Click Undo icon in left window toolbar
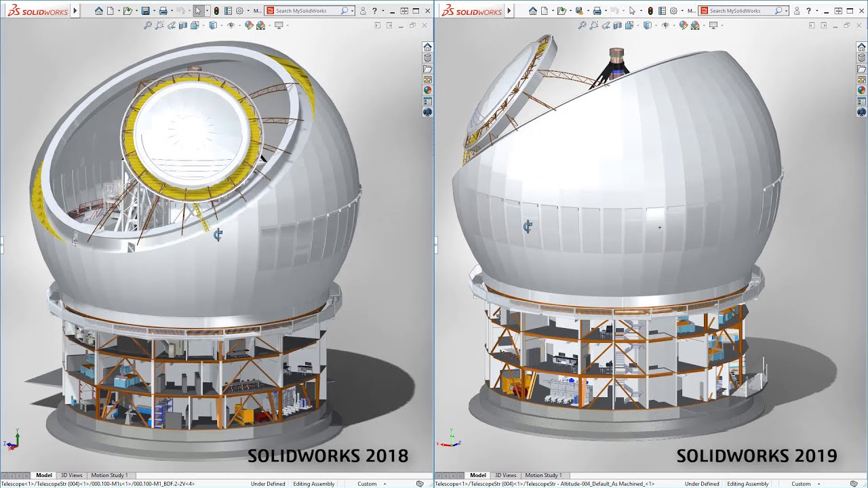 [181, 11]
